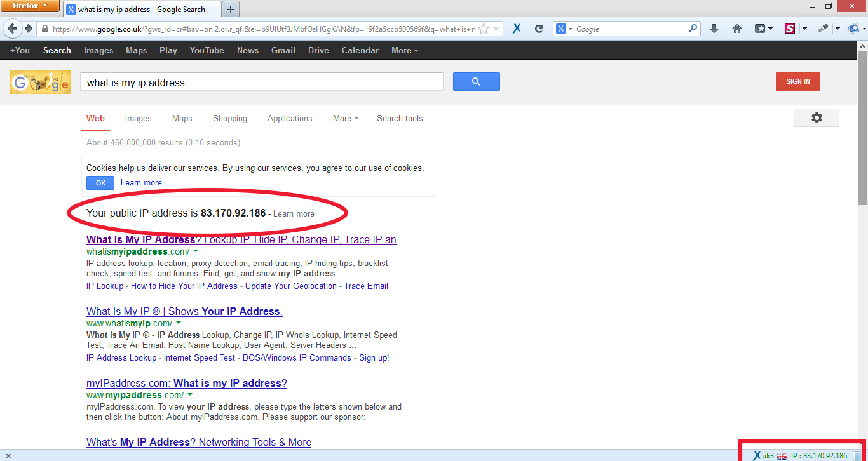Image resolution: width=868 pixels, height=461 pixels.
Task: Open "What's My IP Address? Networking Tools" result
Action: 199,442
